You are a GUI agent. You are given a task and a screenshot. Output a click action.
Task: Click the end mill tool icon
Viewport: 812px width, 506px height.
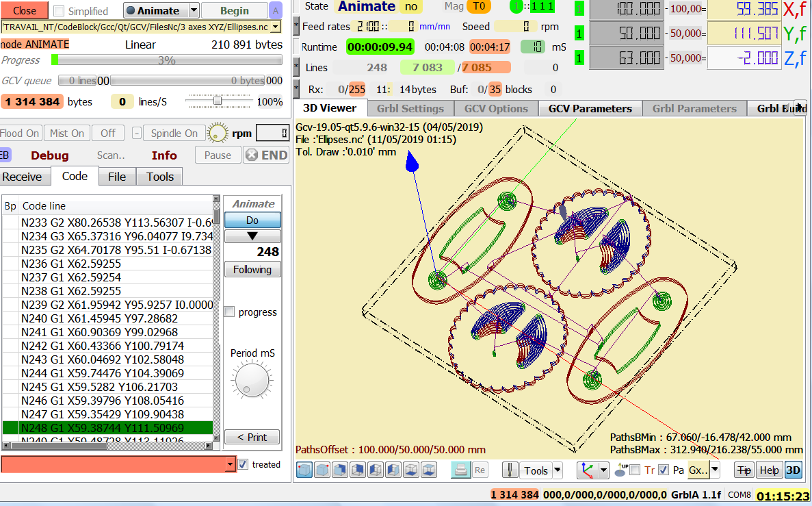pos(510,470)
